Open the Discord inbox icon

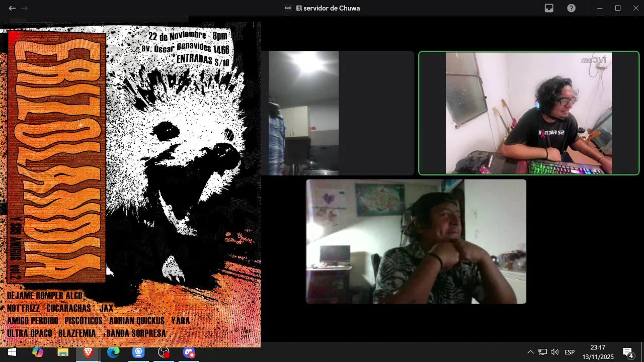[x=549, y=8]
